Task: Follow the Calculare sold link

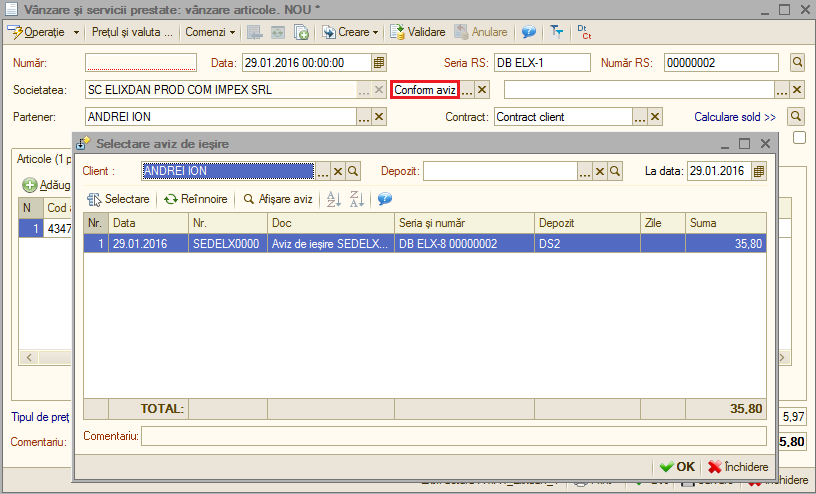Action: coord(735,117)
